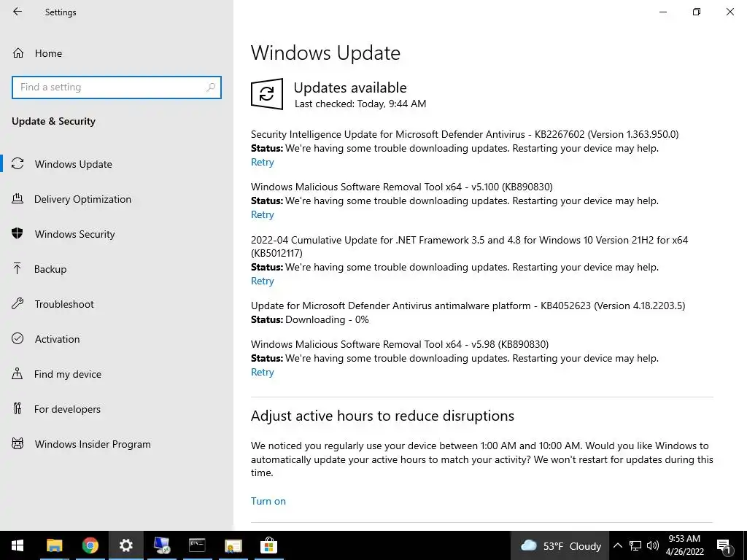Open the Backup page

pyautogui.click(x=50, y=269)
